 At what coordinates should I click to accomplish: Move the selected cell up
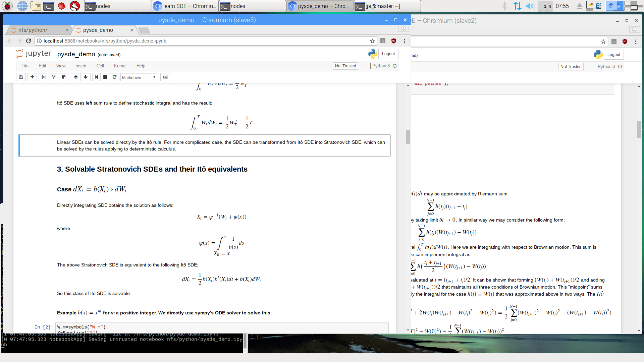point(76,77)
